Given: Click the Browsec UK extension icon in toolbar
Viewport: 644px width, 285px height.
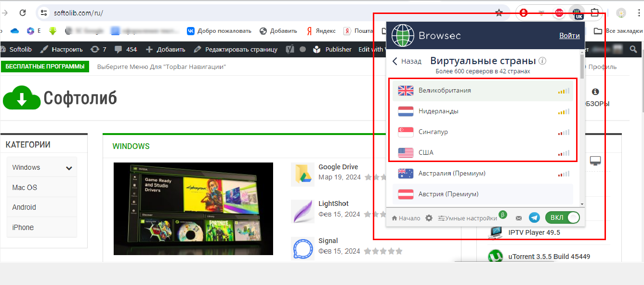Looking at the screenshot, I should (x=578, y=13).
